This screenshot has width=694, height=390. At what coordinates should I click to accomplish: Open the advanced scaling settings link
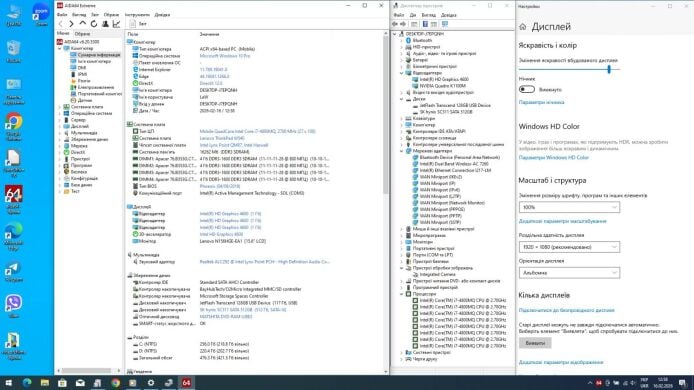coord(563,221)
